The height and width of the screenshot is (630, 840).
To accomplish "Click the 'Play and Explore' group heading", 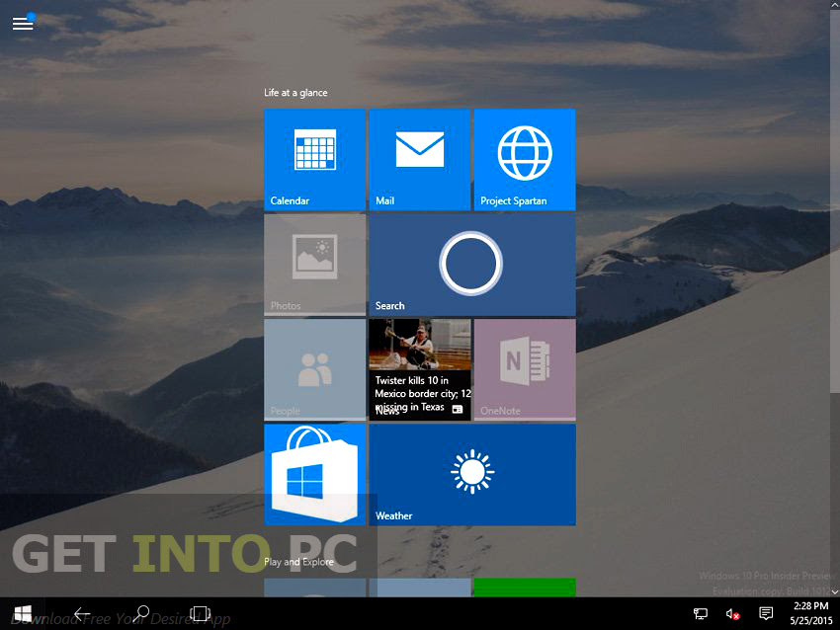I will [298, 562].
